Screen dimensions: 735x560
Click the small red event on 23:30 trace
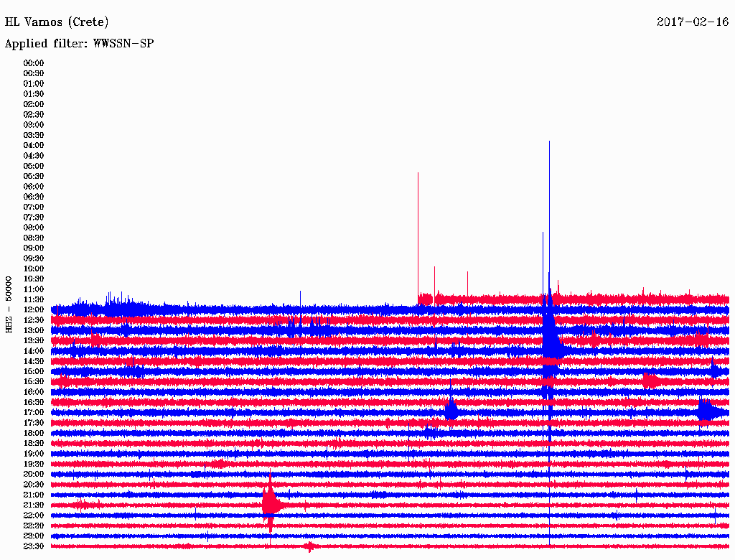click(x=309, y=546)
